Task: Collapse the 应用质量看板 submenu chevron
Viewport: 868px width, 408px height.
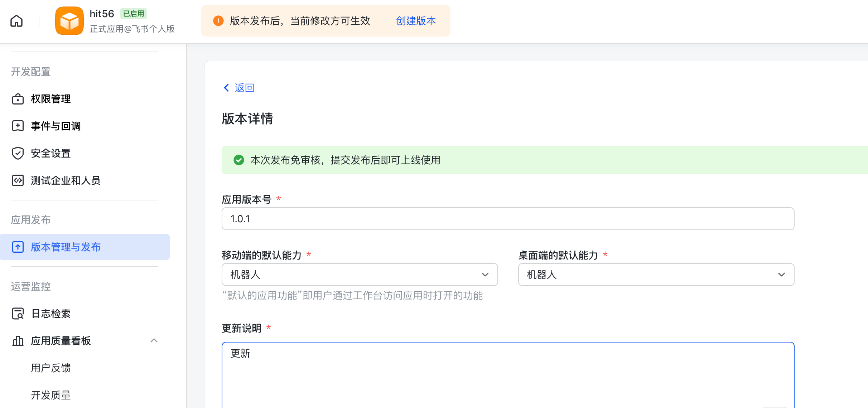Action: 154,341
